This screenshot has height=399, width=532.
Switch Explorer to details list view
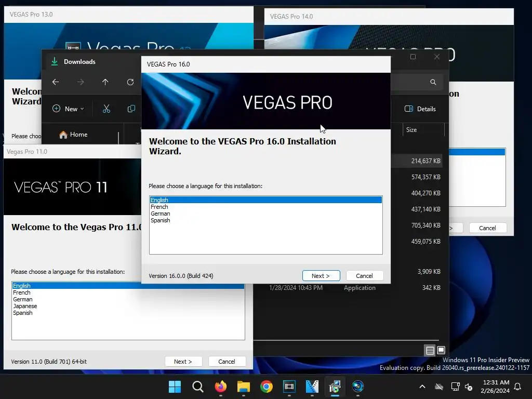tap(430, 350)
